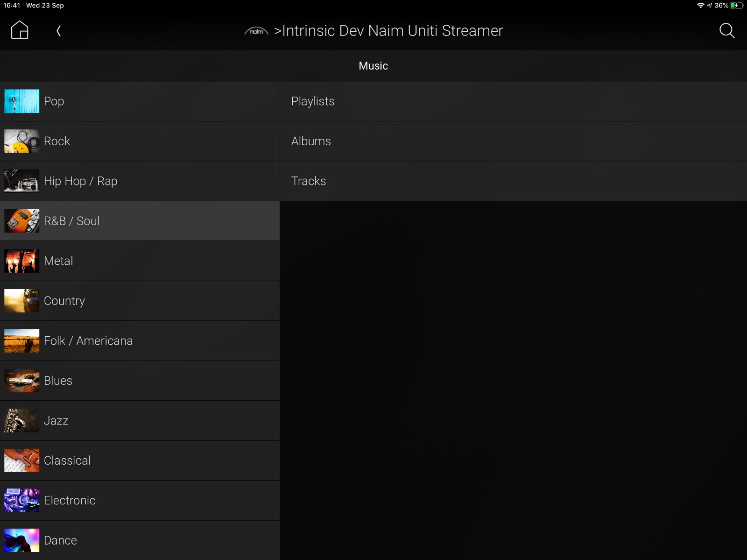Screen dimensions: 747x560
Task: Open the Folk / Americana genre
Action: coord(140,340)
